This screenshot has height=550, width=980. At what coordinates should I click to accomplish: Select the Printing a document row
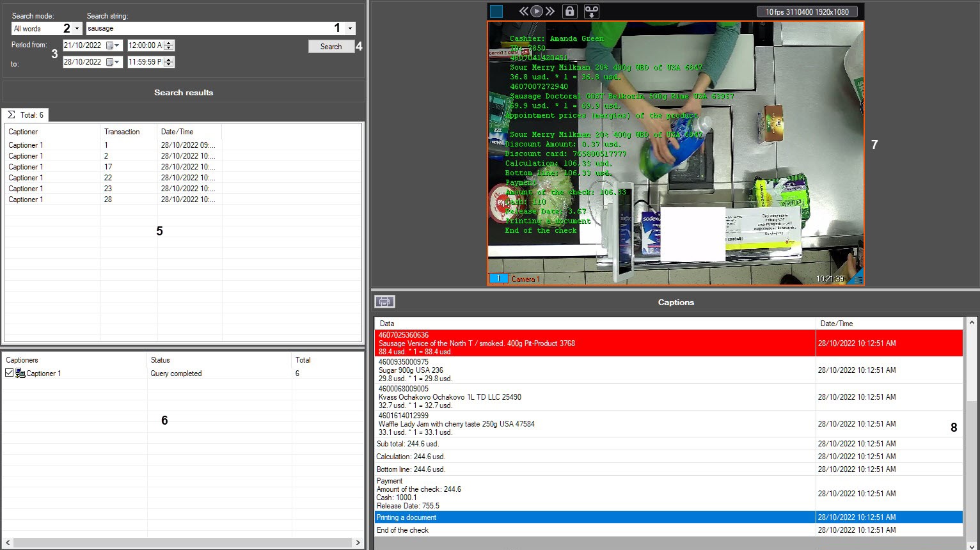tap(668, 517)
